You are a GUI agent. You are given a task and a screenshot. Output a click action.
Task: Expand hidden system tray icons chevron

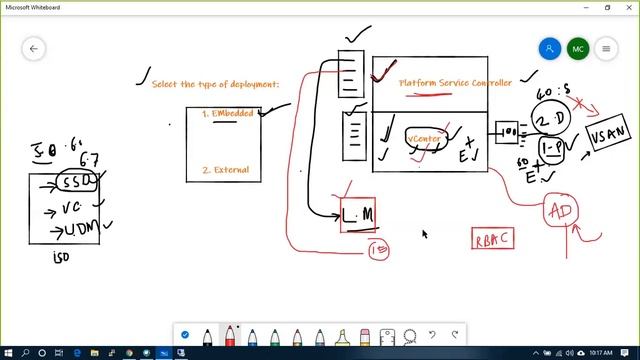[x=536, y=353]
